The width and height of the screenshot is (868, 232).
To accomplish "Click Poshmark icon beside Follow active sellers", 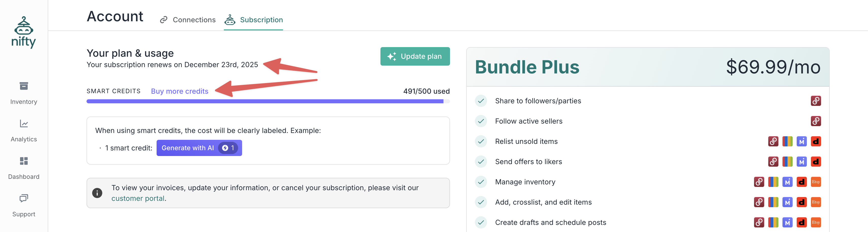I will [x=815, y=121].
